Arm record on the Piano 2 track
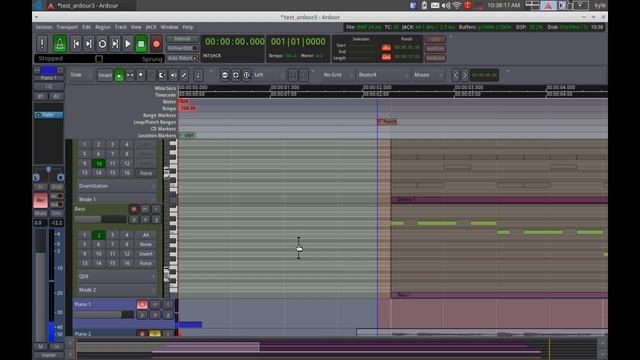Image resolution: width=640 pixels, height=360 pixels. pos(142,334)
